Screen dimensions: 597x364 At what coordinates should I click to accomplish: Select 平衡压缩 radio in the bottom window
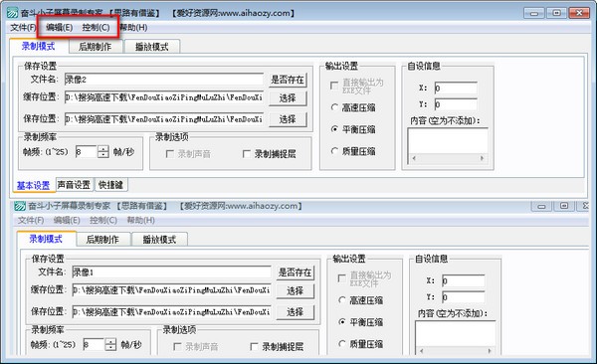coord(342,322)
